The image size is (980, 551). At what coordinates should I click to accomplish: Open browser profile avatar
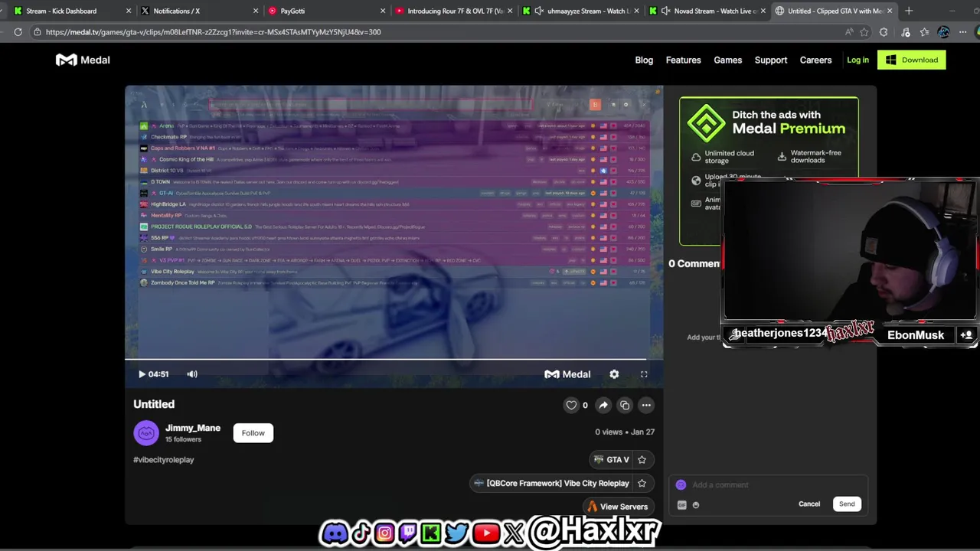tap(943, 32)
